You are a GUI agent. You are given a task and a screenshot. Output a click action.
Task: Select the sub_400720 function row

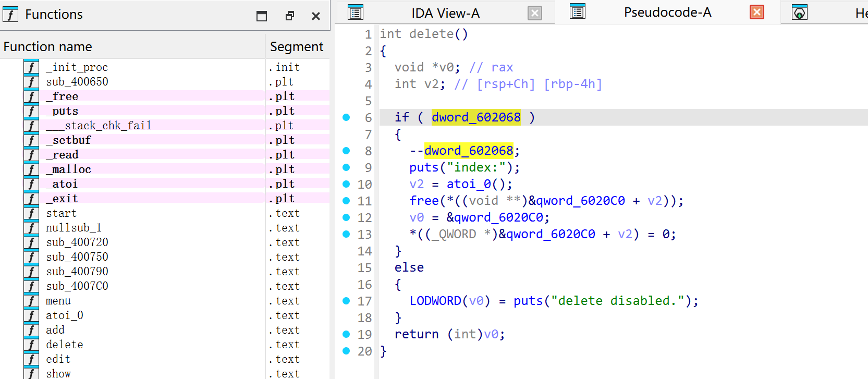pos(165,242)
